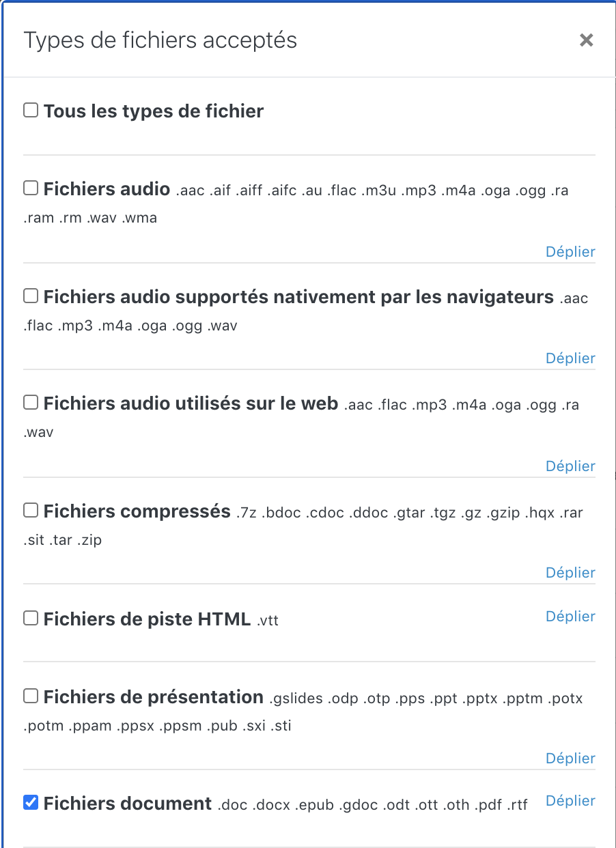Click the Fichiers compressés label text
Viewport: 616px width, 848px height.
(x=137, y=511)
